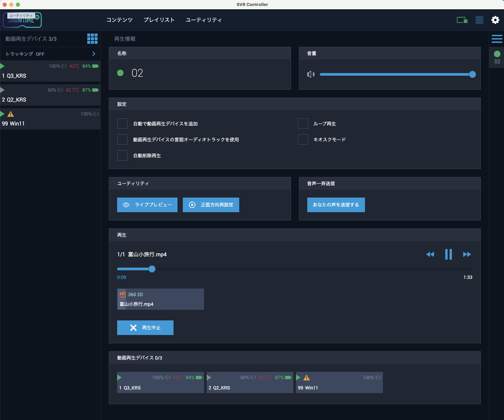504x420 pixels.
Task: Click 1 Q3_KRS card in bottom device panel
Action: [161, 382]
